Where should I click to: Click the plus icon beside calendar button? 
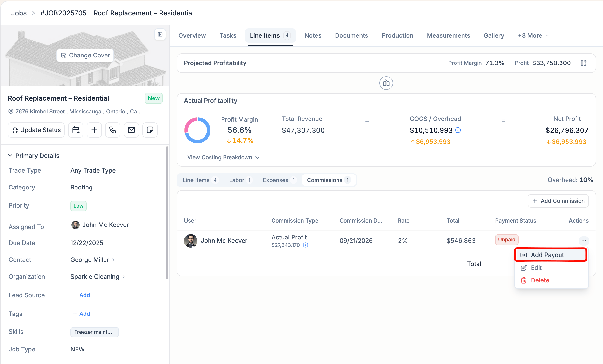(94, 130)
